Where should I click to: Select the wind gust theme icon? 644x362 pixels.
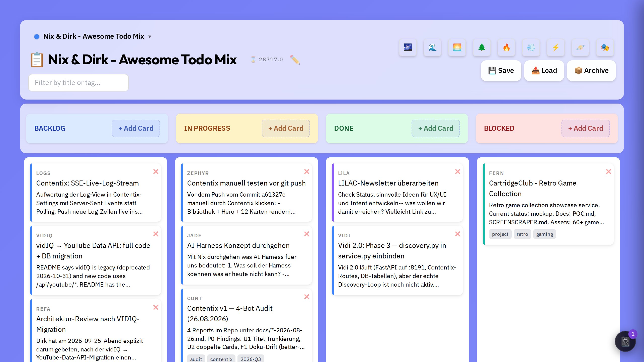click(531, 48)
